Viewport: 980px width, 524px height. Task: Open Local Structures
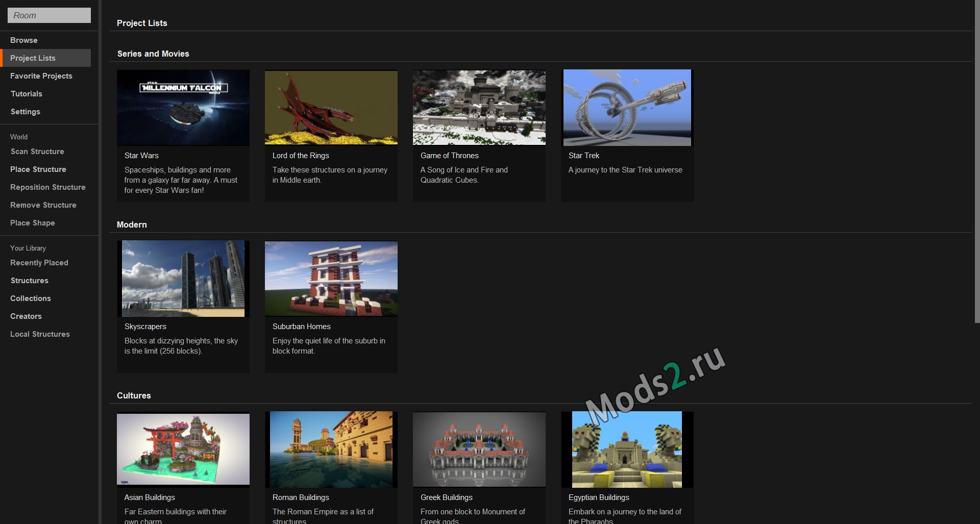coord(40,334)
